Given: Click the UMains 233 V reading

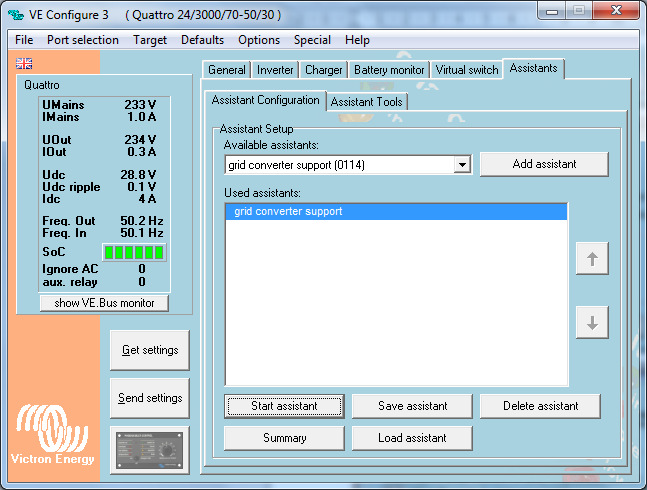Looking at the screenshot, I should click(x=140, y=105).
